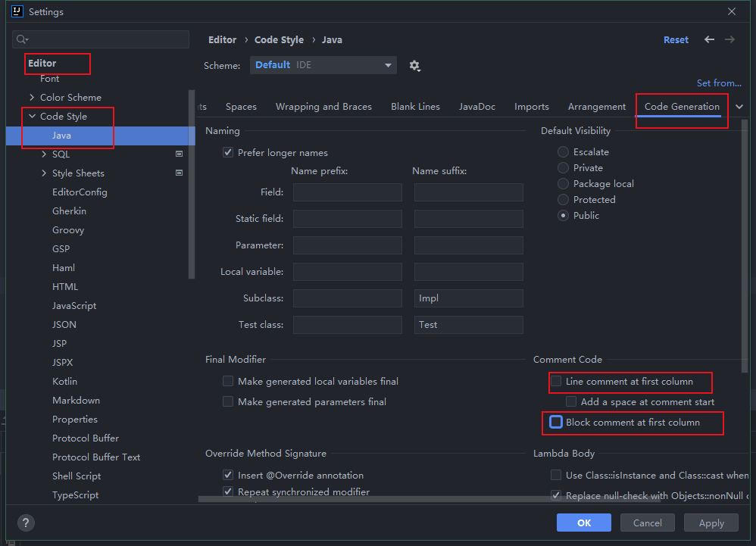
Task: Check Line comment at first column
Action: (556, 381)
